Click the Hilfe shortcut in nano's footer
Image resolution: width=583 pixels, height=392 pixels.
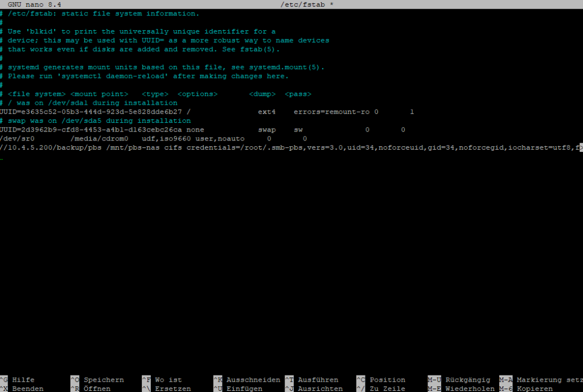pyautogui.click(x=23, y=379)
